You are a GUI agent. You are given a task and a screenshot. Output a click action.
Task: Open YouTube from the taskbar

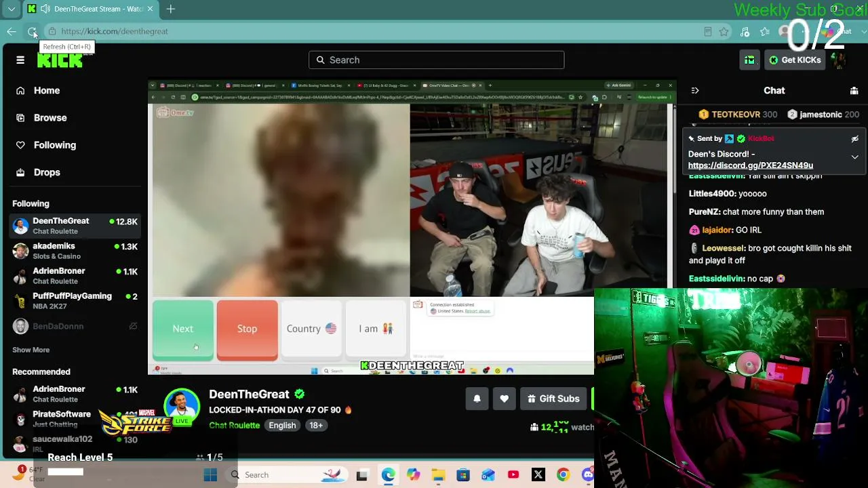point(513,475)
